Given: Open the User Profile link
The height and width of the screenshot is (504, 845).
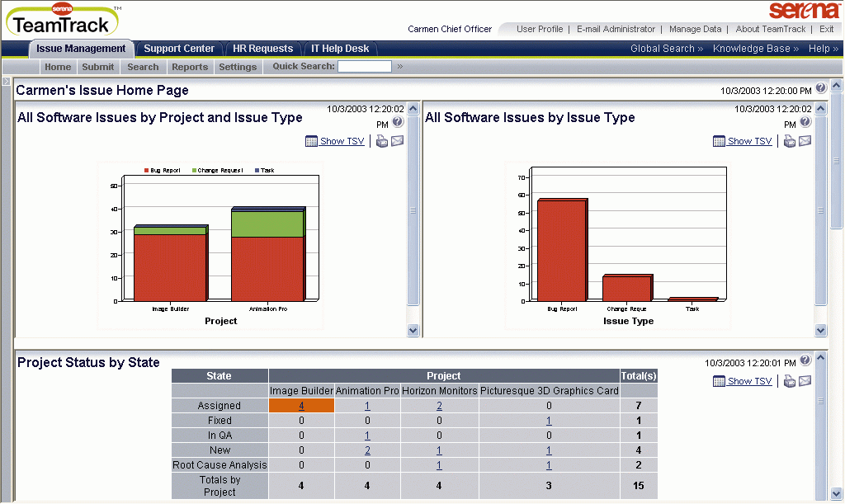Looking at the screenshot, I should [x=540, y=29].
